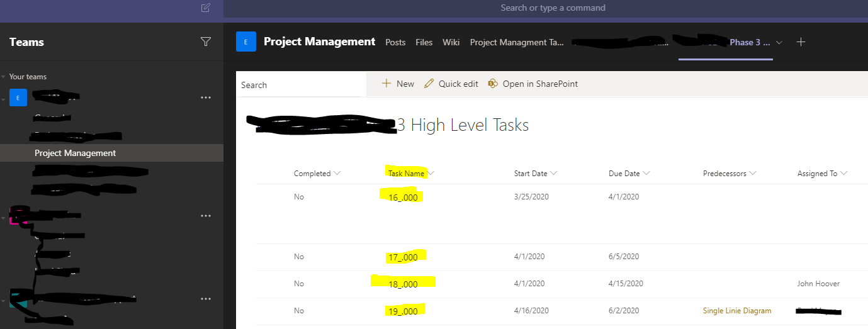
Task: Click the blue E team avatar in sidebar
Action: [18, 98]
